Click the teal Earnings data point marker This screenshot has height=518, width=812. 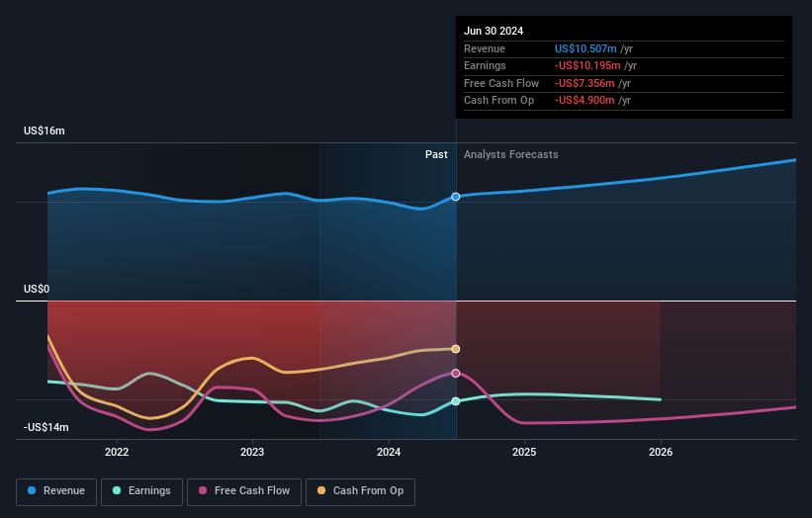click(x=456, y=401)
